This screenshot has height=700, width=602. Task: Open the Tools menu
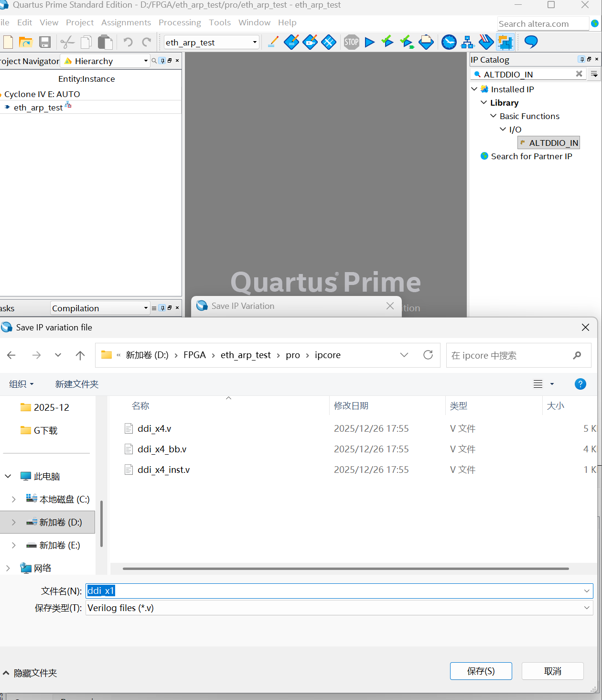coord(220,22)
